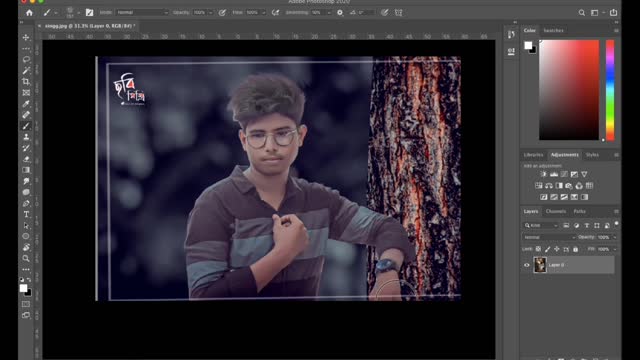Open brush Flow dropdown arrow
This screenshot has width=640, height=360.
[x=263, y=13]
